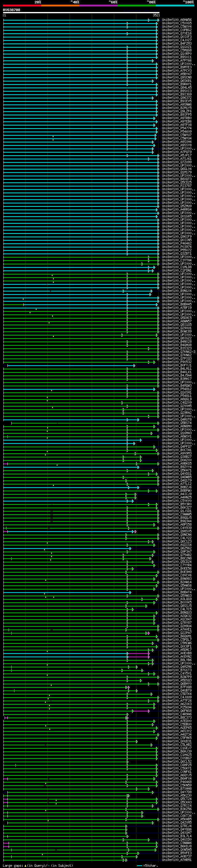This screenshot has height=868, width=197.
Task: Select the UniRef100_A7PQT9 label
Action: pyautogui.click(x=177, y=152)
